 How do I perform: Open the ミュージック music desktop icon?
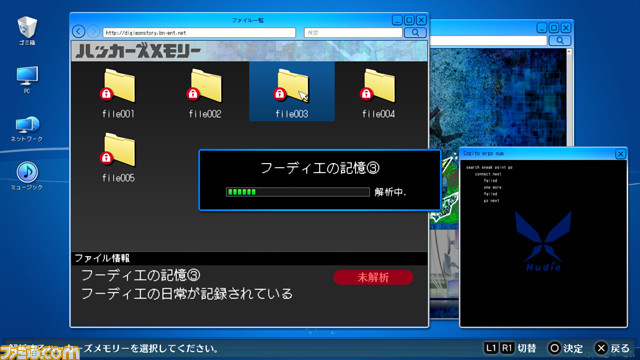(x=27, y=176)
